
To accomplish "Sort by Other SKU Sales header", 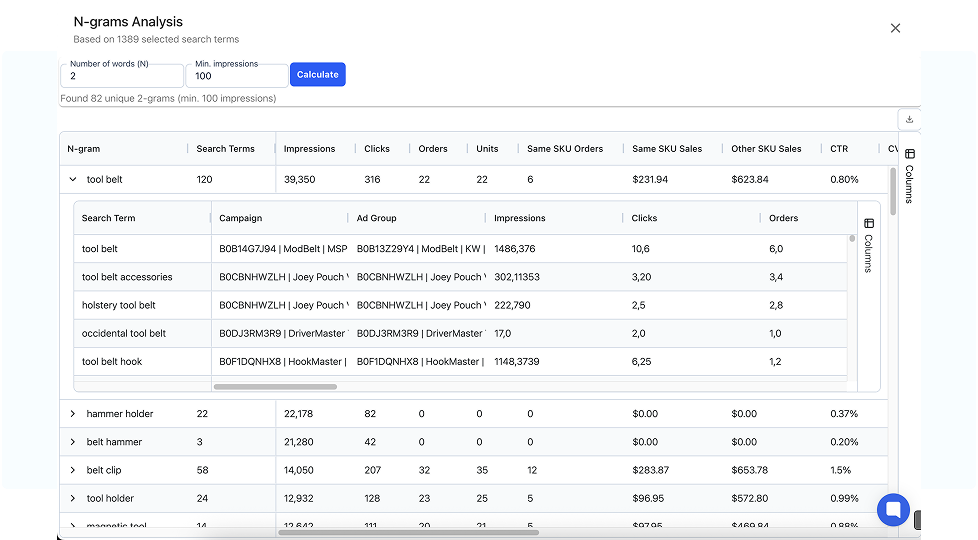I will coord(766,149).
